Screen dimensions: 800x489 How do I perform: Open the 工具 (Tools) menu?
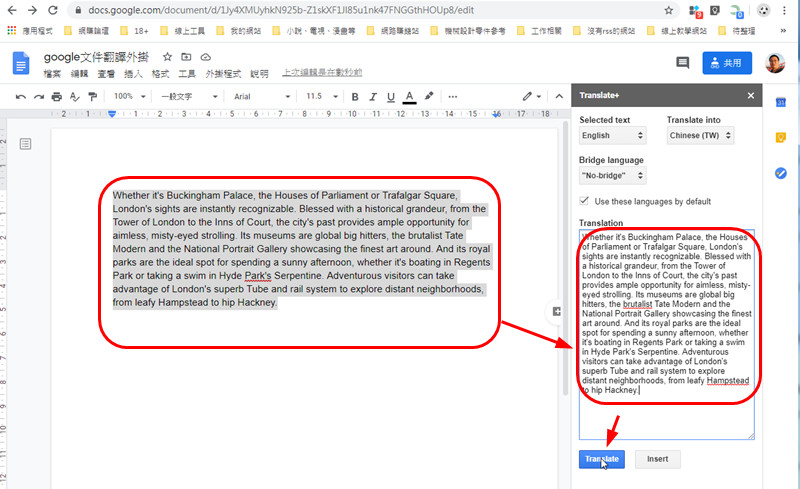[x=187, y=74]
